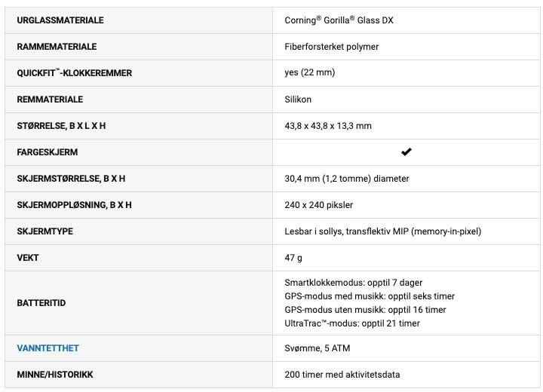This screenshot has width=543, height=392.
Task: Click the RAMMEMATERIALE label
Action: point(57,47)
